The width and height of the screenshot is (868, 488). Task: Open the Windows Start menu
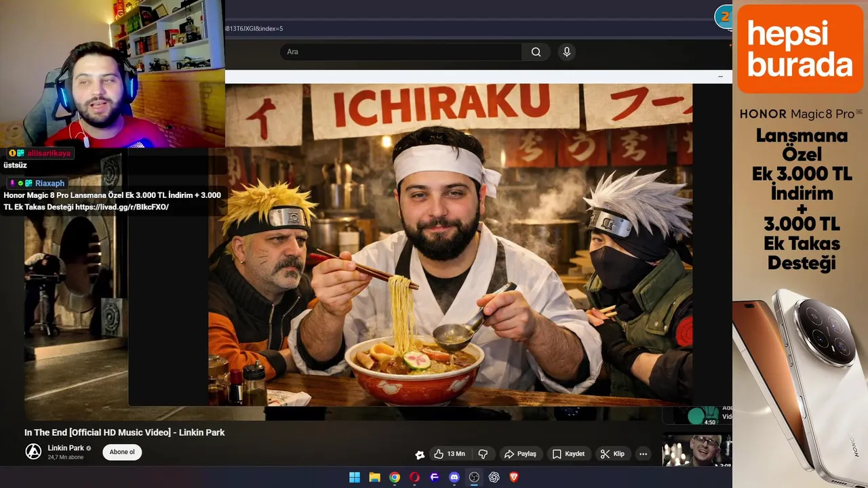pyautogui.click(x=355, y=477)
